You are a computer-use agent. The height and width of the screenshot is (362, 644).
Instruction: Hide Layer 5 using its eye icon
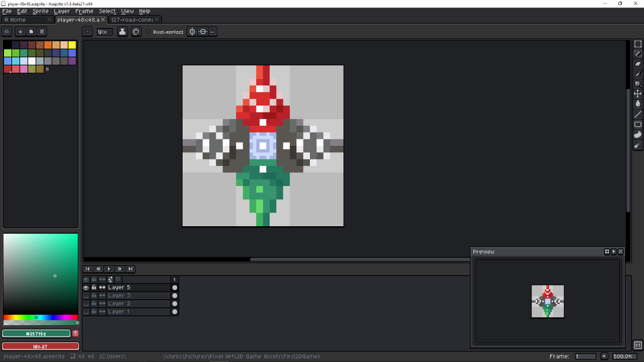(x=86, y=288)
